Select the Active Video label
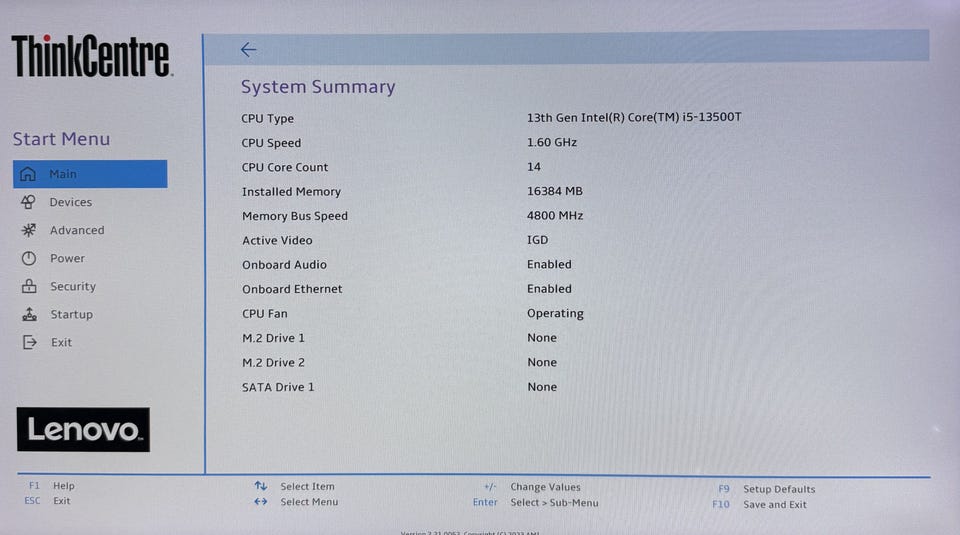This screenshot has width=960, height=535. (277, 241)
